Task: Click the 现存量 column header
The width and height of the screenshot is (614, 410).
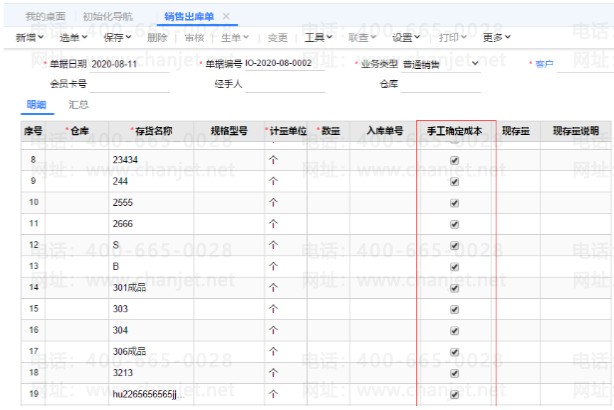Action: coord(516,131)
